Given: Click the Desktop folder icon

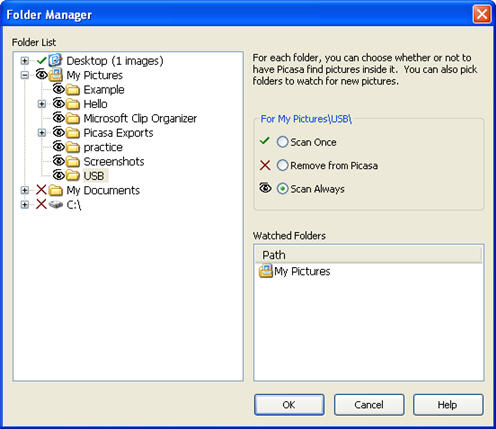Looking at the screenshot, I should 55,60.
